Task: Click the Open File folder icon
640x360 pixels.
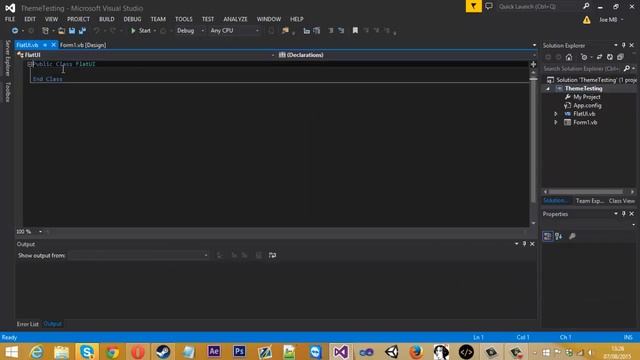Action: click(x=61, y=31)
